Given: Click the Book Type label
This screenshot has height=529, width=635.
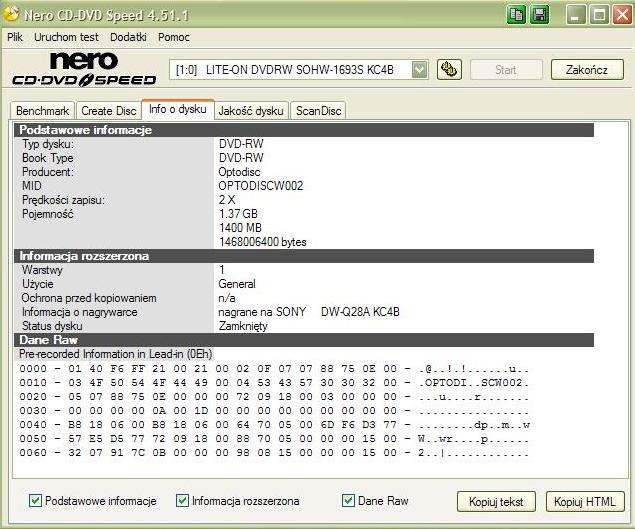Looking at the screenshot, I should click(x=48, y=158).
